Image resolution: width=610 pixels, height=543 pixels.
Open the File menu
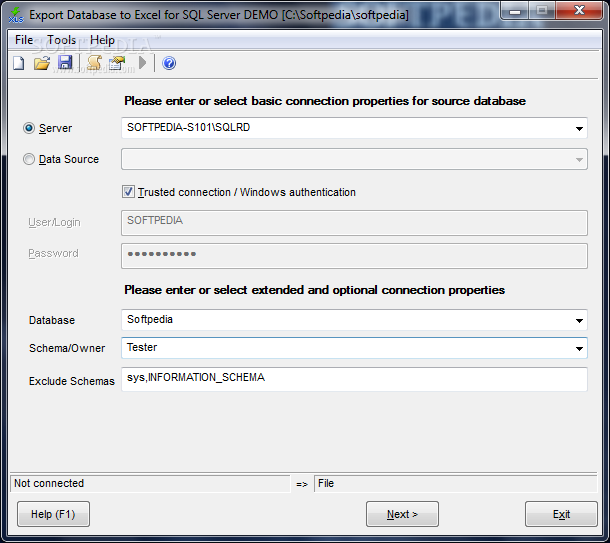24,40
